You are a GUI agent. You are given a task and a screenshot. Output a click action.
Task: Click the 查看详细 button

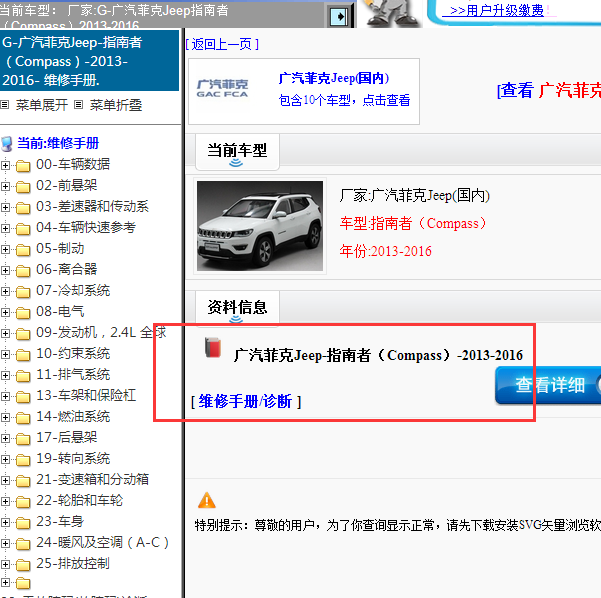tap(548, 385)
